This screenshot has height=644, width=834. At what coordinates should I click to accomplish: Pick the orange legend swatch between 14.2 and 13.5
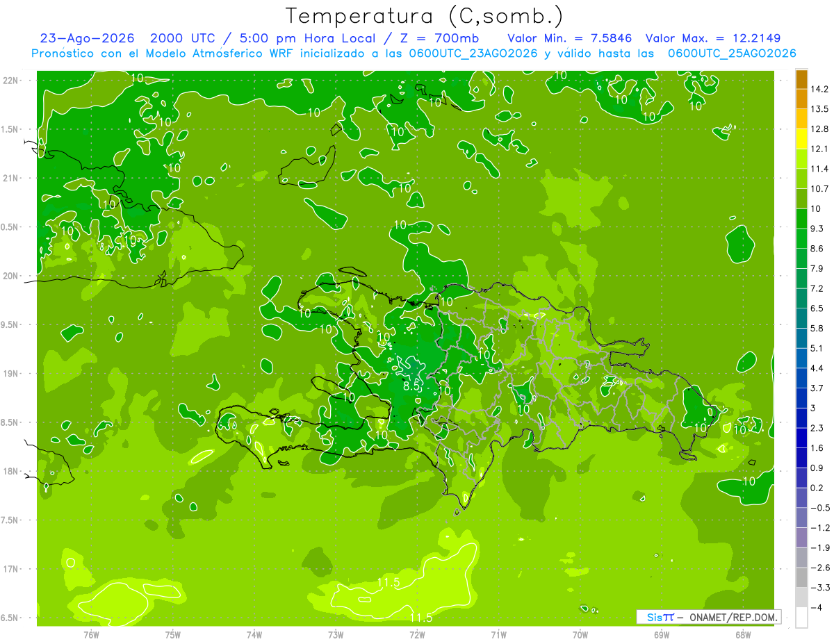[801, 99]
